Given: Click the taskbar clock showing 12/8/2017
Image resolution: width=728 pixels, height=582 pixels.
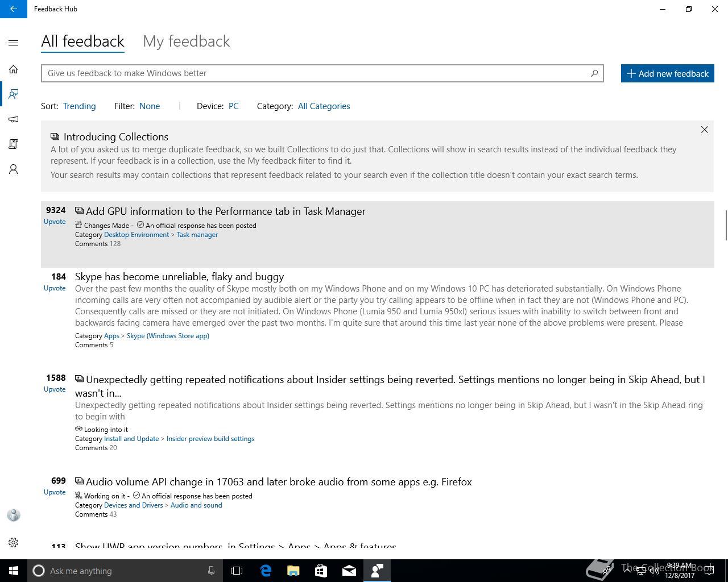Looking at the screenshot, I should (680, 571).
